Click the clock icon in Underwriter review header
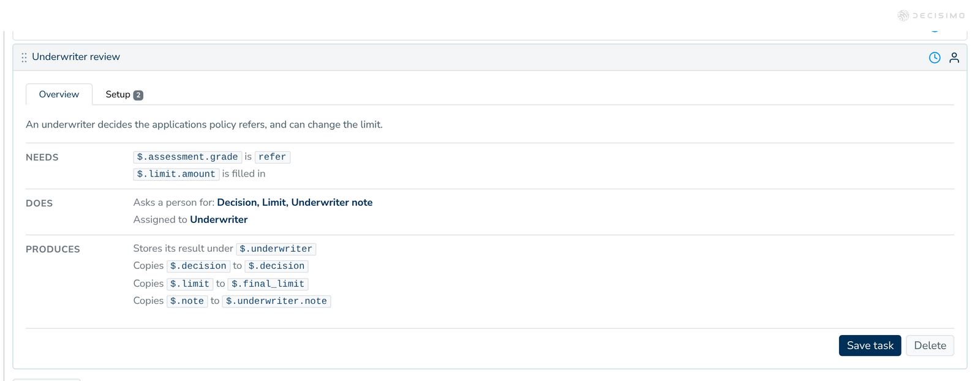This screenshot has width=980, height=381. pos(935,58)
